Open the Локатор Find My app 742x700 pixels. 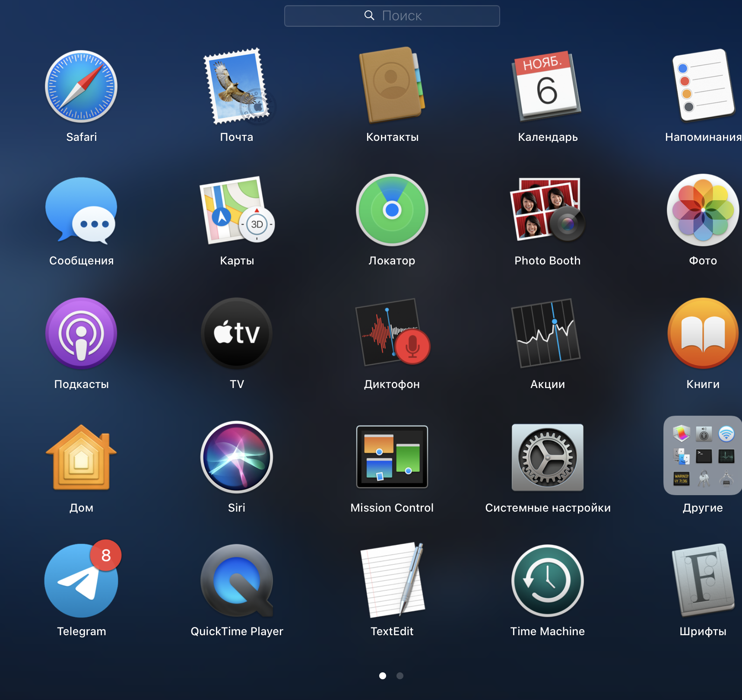point(392,210)
